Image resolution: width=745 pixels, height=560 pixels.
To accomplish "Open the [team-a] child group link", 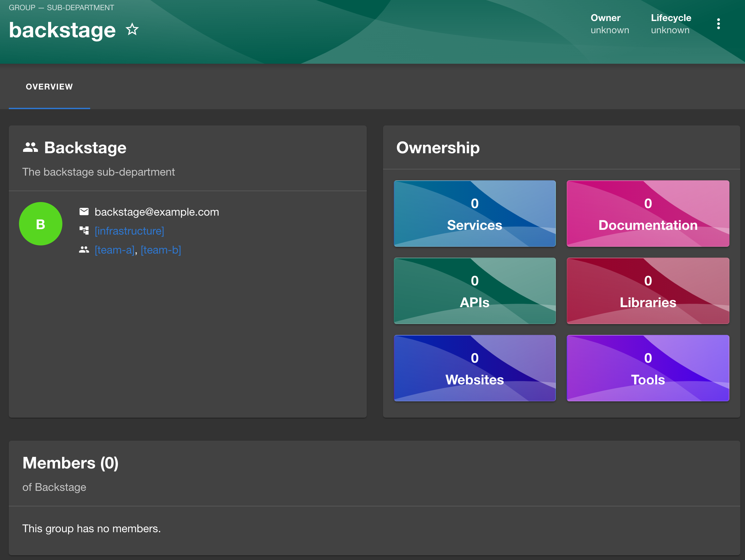I will click(x=115, y=250).
